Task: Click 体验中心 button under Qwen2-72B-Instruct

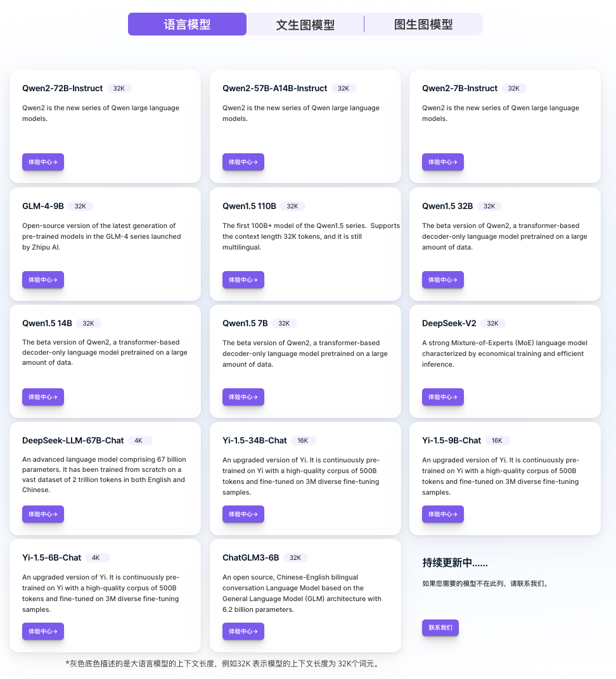Action: coord(43,162)
